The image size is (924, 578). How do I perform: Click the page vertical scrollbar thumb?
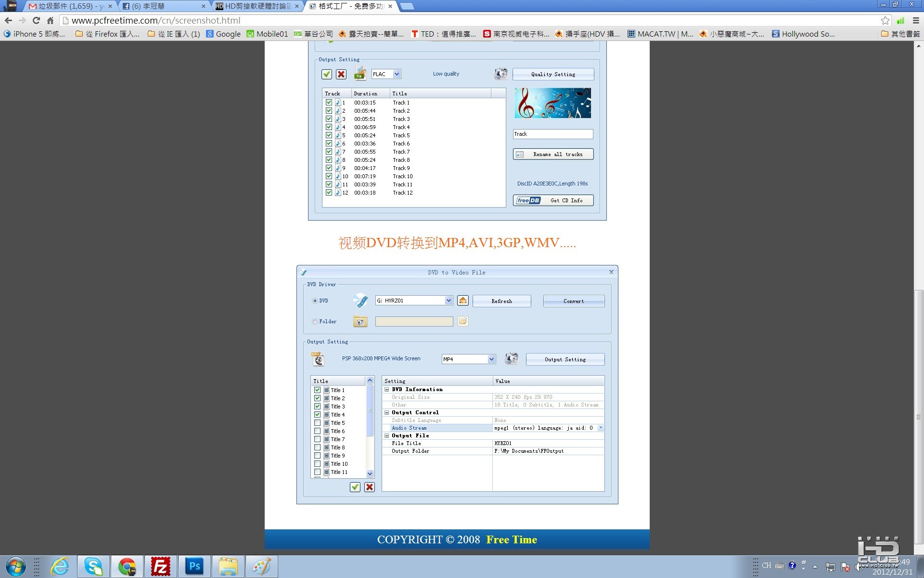tap(919, 417)
